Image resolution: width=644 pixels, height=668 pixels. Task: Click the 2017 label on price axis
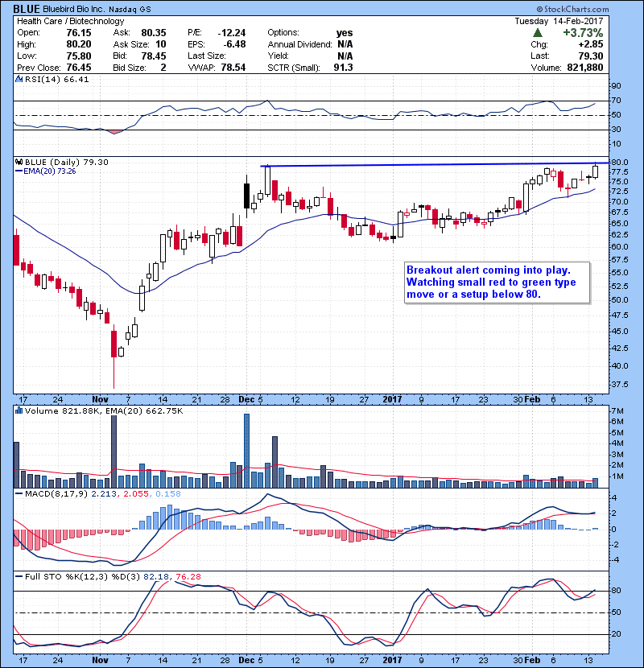(x=392, y=399)
